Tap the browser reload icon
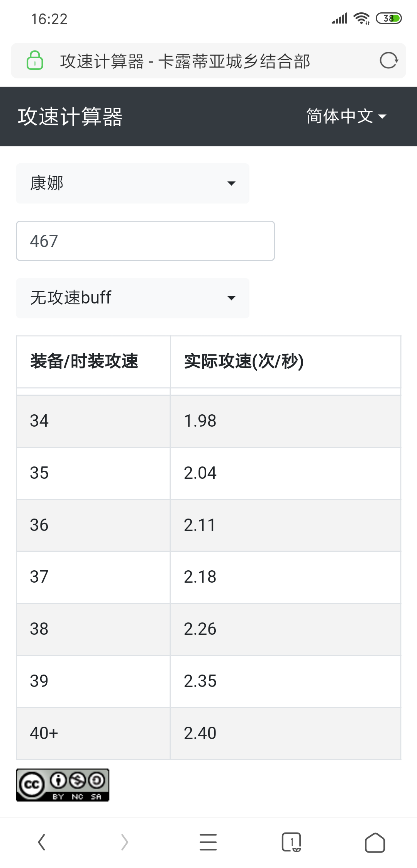The height and width of the screenshot is (868, 417). pos(388,61)
